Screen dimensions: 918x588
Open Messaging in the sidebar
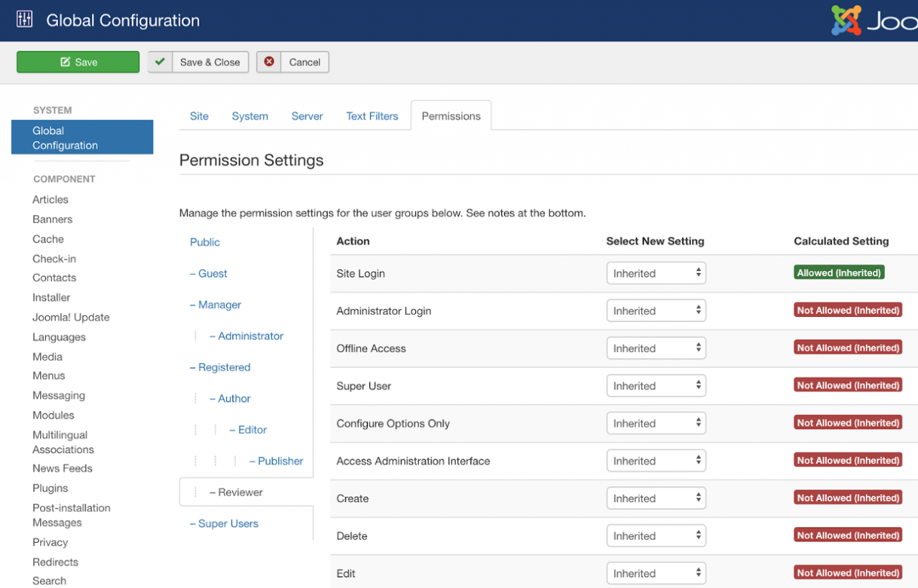pyautogui.click(x=59, y=396)
